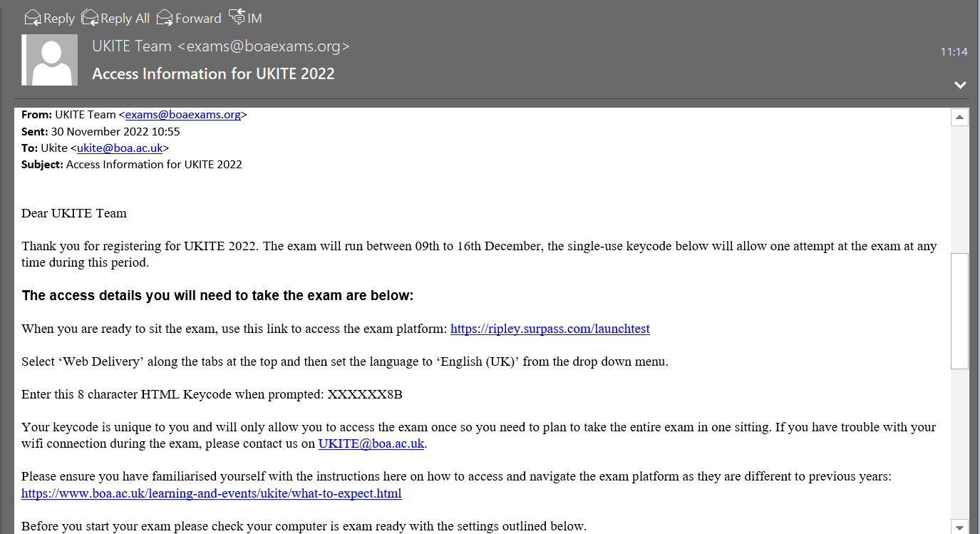Click the 'Dear UKITE Team' greeting
This screenshot has width=980, height=534.
coord(74,213)
